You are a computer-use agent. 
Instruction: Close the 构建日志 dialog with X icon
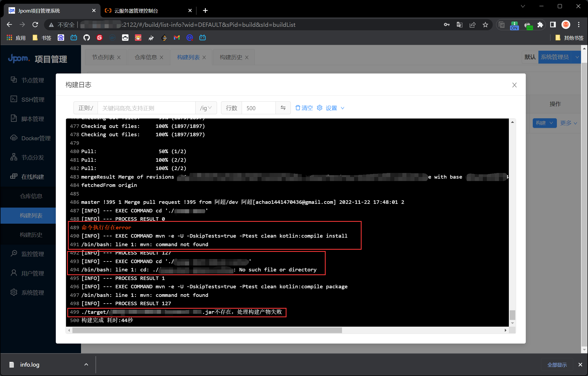[514, 85]
